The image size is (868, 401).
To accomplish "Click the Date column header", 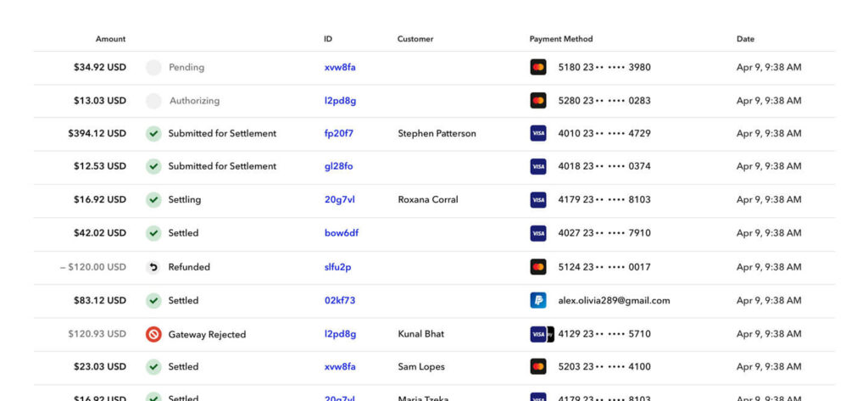I will point(745,39).
